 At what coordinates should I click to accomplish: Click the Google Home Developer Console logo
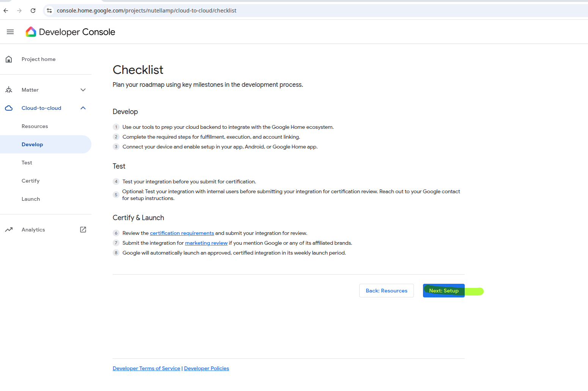pyautogui.click(x=31, y=32)
